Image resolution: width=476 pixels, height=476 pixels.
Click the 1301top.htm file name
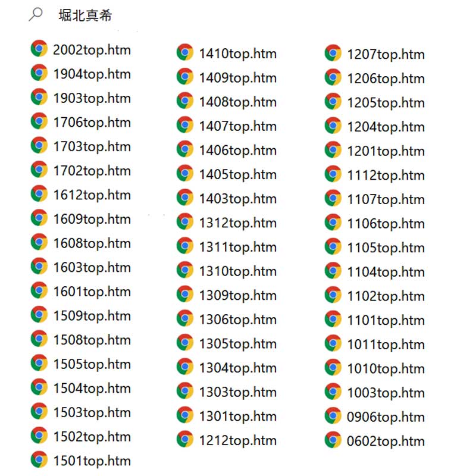coord(237,416)
